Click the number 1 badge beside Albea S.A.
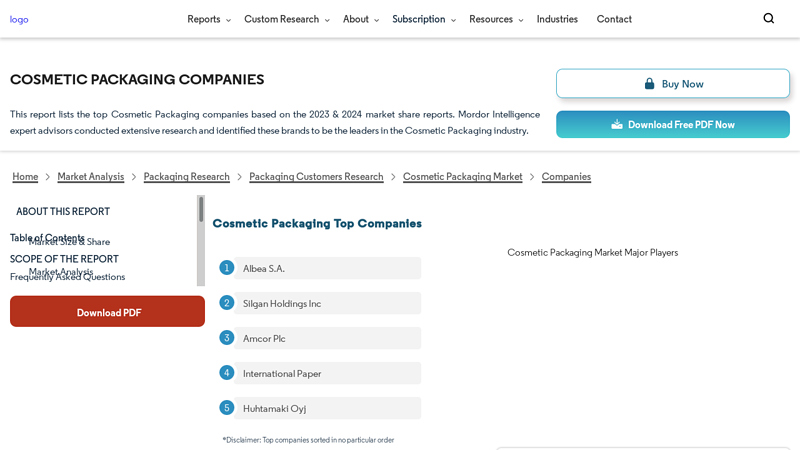This screenshot has height=450, width=800. 227,268
